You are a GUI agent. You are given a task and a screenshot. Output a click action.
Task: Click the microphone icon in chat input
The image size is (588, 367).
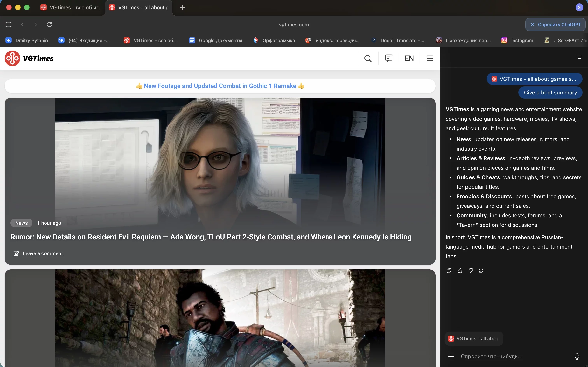pos(577,356)
